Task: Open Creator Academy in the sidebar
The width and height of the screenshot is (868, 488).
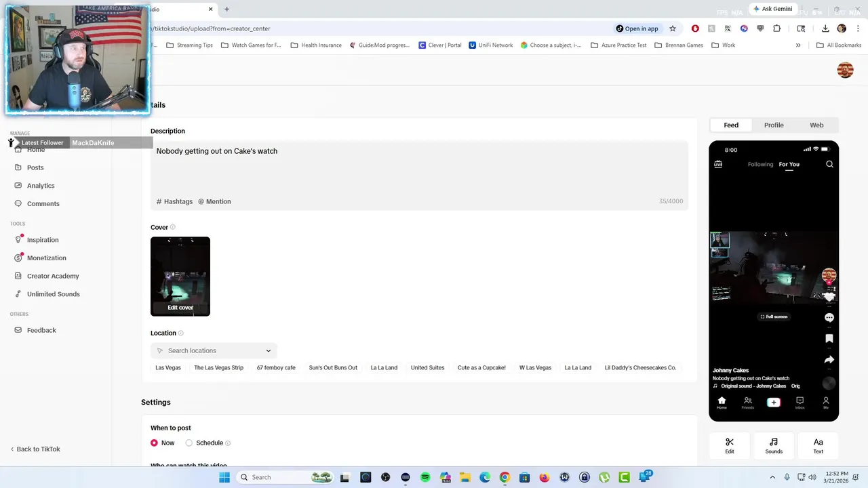Action: tap(53, 277)
